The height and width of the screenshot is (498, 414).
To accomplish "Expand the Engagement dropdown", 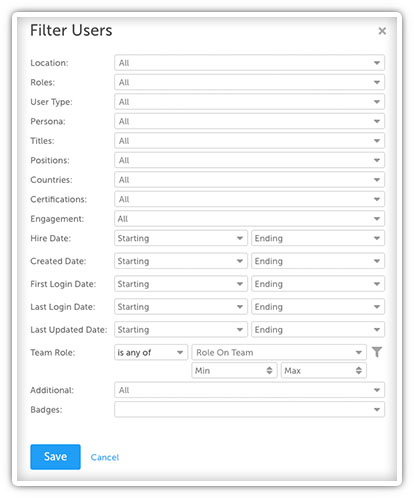I will click(249, 219).
